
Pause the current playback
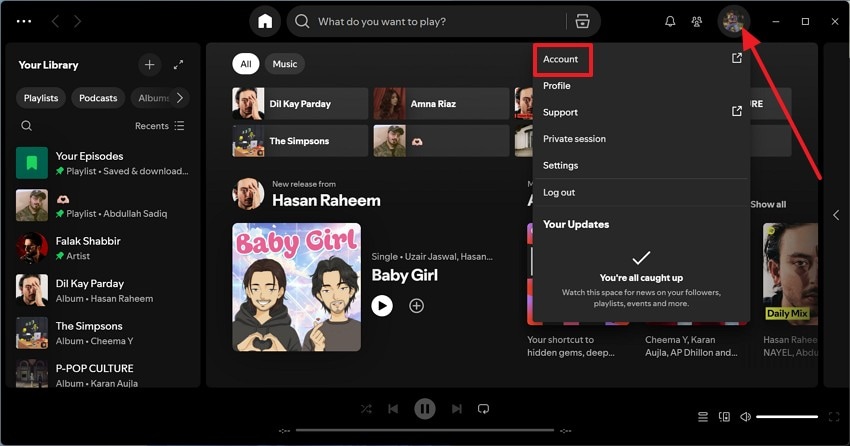pos(425,409)
